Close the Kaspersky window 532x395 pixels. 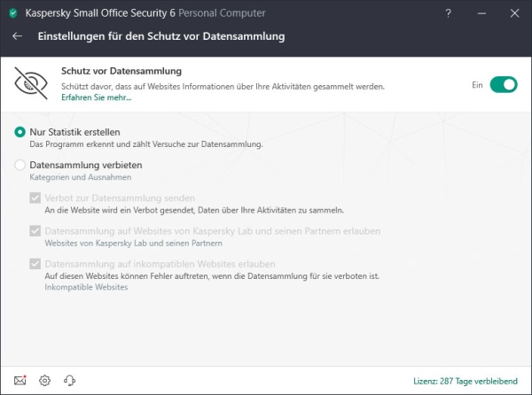click(x=514, y=13)
